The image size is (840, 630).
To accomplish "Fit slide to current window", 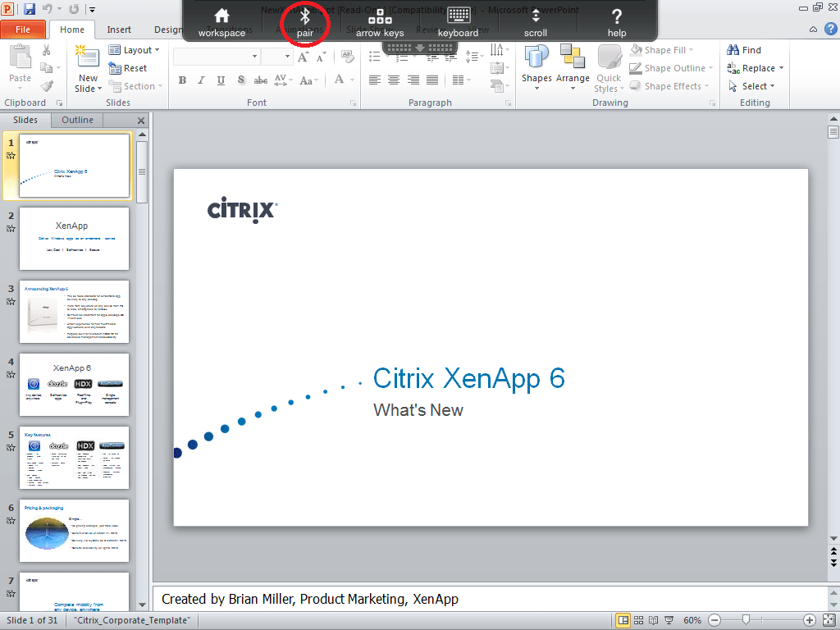I will [829, 620].
